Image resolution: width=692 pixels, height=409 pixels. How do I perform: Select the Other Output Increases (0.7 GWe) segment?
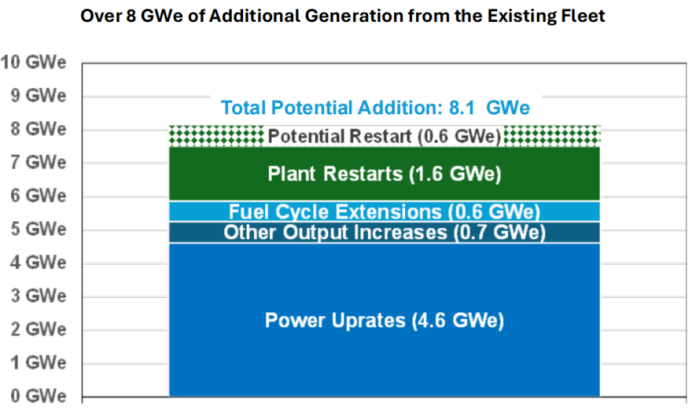384,233
